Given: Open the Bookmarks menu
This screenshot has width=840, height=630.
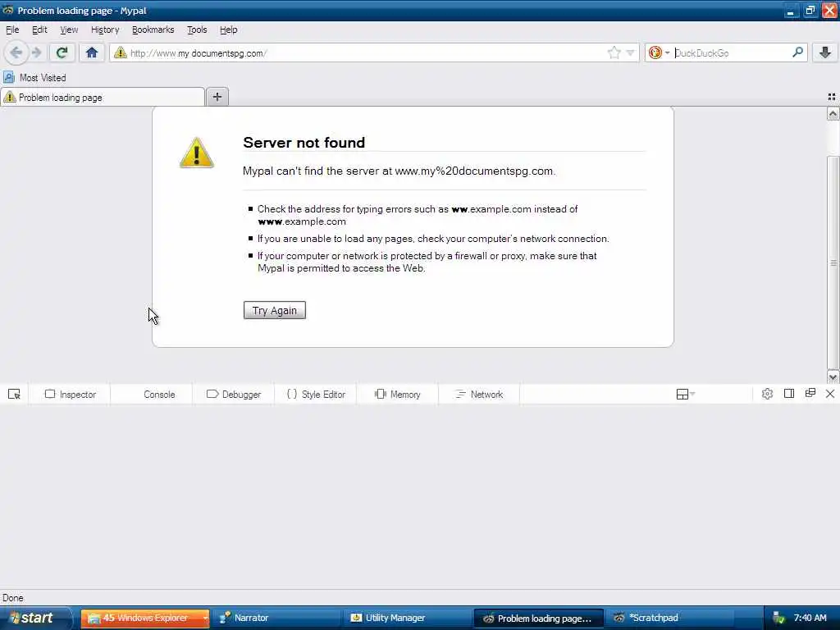Looking at the screenshot, I should tap(153, 30).
